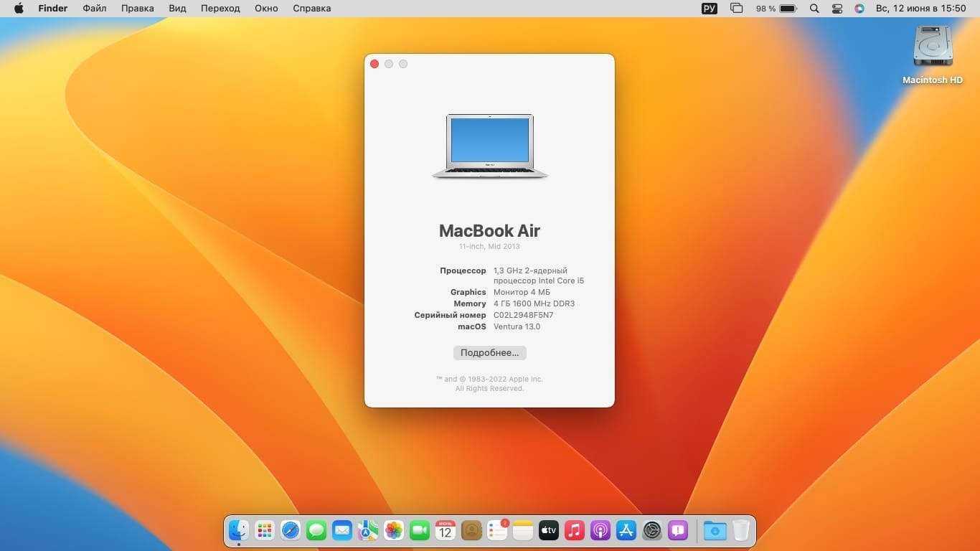Click the Монитор 4 МБ graphics value

pyautogui.click(x=522, y=292)
